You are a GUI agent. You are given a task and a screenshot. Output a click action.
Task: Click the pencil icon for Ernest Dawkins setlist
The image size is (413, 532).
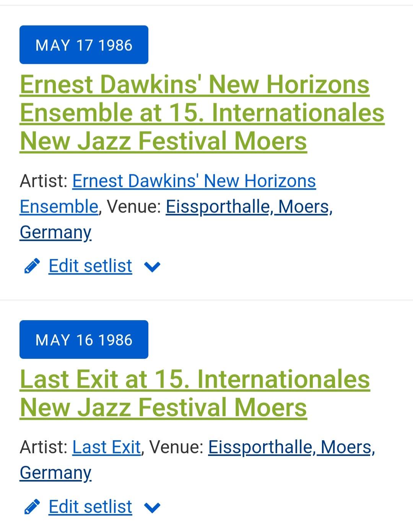pos(32,266)
